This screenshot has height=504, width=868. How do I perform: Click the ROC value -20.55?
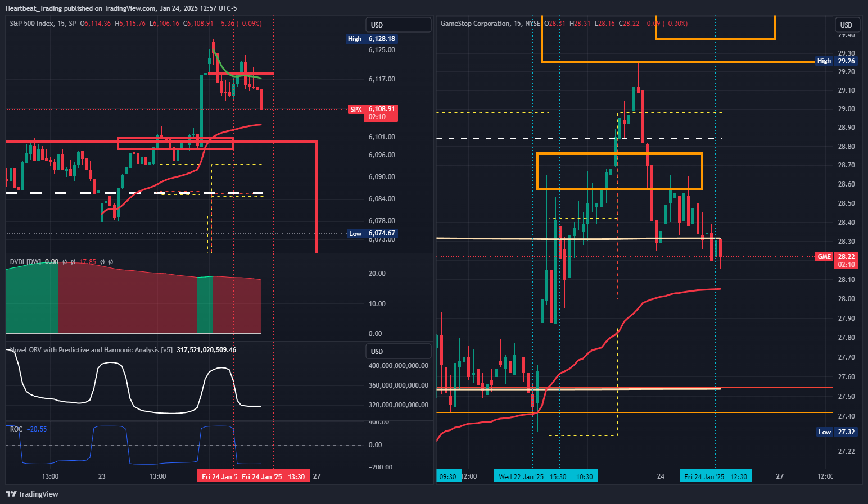(x=37, y=429)
